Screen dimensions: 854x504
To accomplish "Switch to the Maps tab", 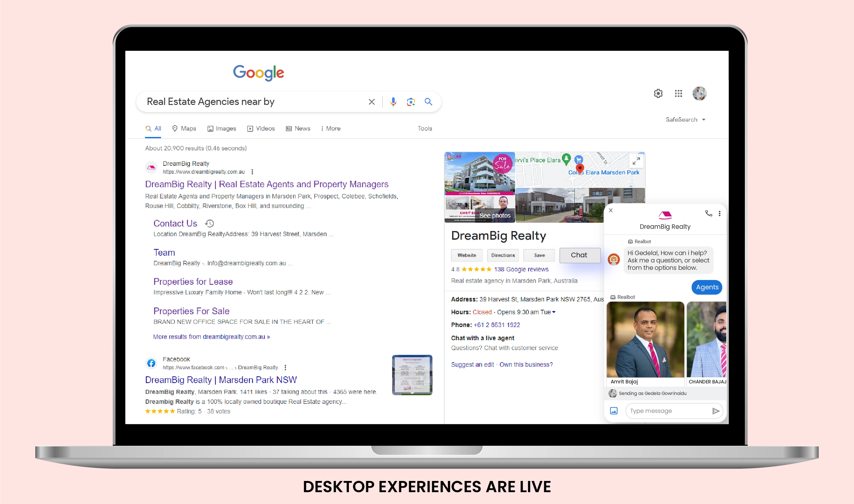I will (x=184, y=128).
